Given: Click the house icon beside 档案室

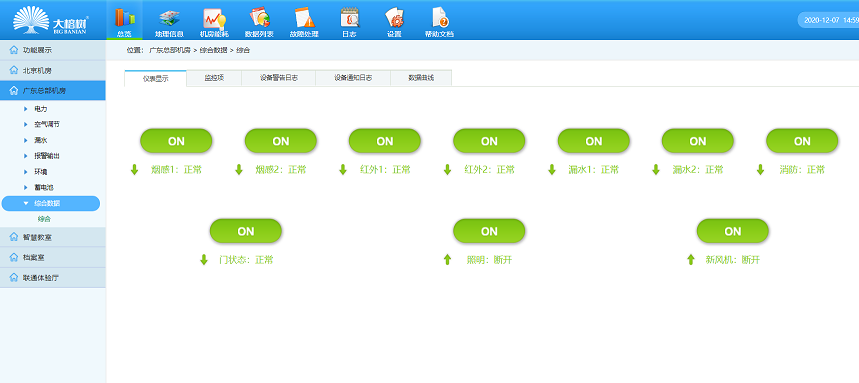Looking at the screenshot, I should (x=14, y=257).
